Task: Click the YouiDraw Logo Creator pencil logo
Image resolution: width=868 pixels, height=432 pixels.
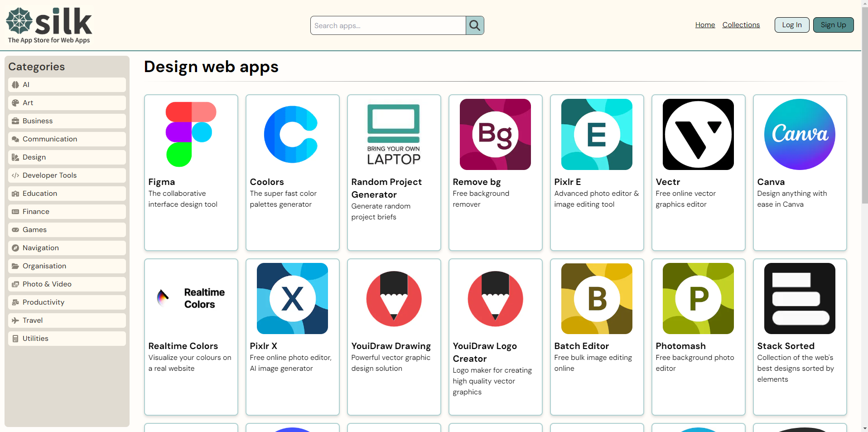Action: (496, 298)
